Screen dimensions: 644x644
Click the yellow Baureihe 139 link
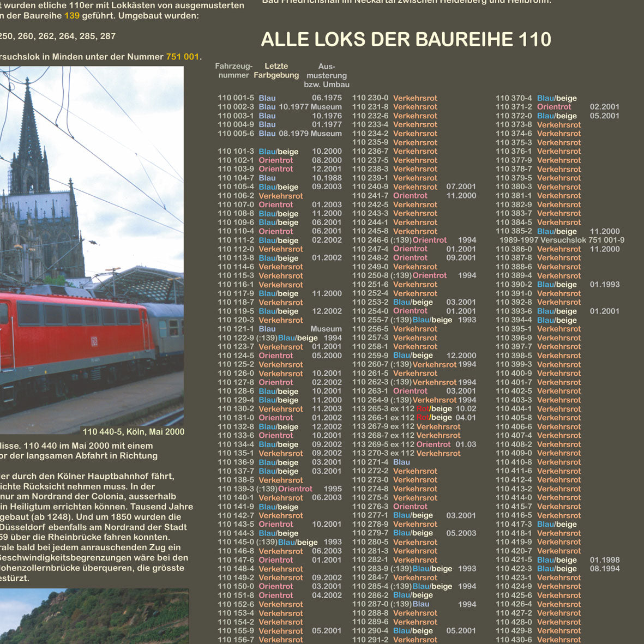(x=72, y=16)
